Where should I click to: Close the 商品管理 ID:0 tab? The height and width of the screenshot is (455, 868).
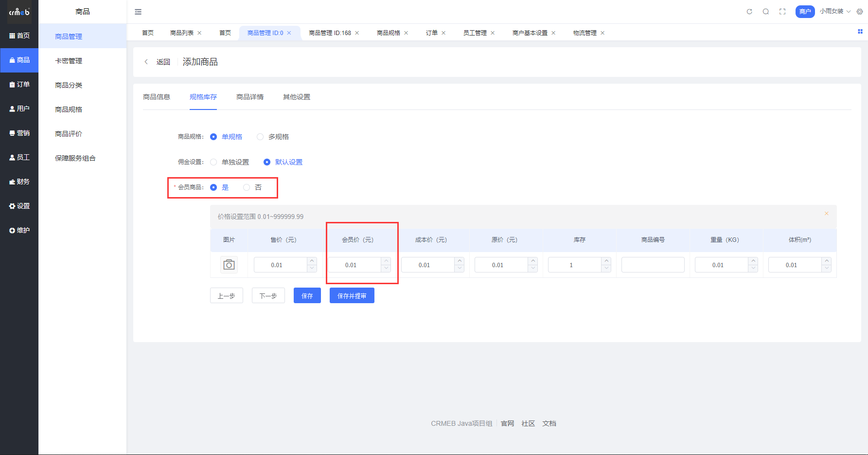(289, 33)
